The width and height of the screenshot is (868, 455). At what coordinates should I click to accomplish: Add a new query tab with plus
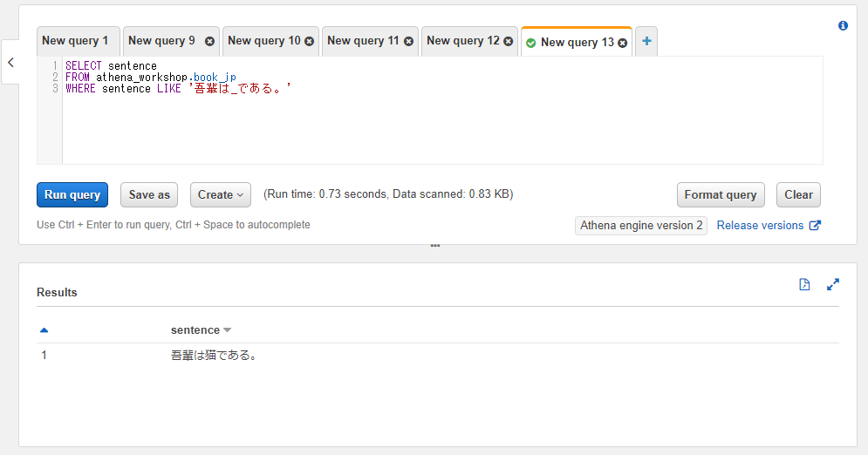point(646,41)
